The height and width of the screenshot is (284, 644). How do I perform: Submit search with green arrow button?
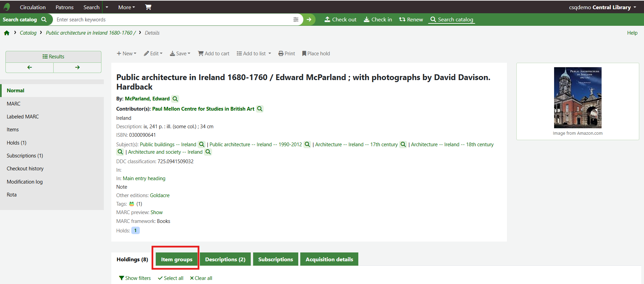[x=309, y=20]
